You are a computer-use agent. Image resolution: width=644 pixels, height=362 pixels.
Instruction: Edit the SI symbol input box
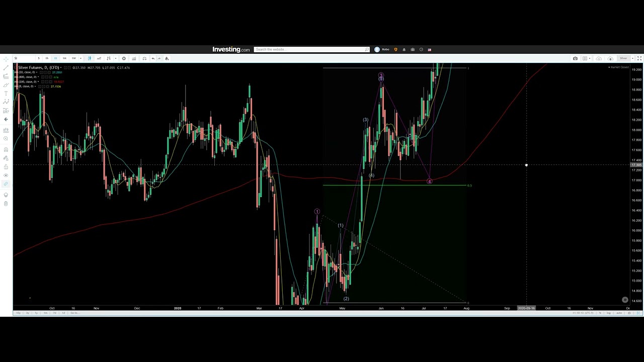click(24, 58)
